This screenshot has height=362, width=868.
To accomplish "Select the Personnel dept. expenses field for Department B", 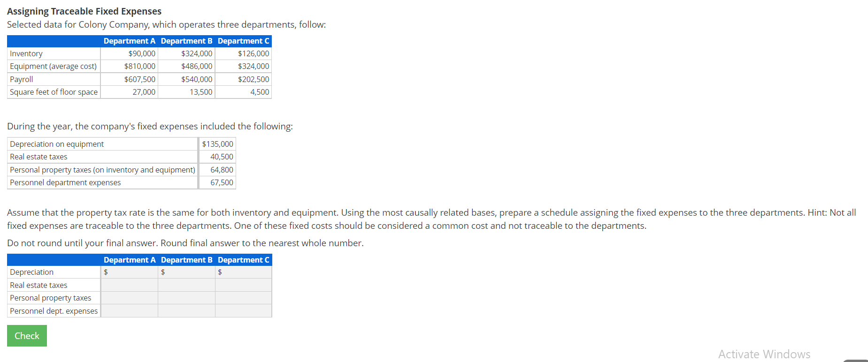I will tap(186, 310).
